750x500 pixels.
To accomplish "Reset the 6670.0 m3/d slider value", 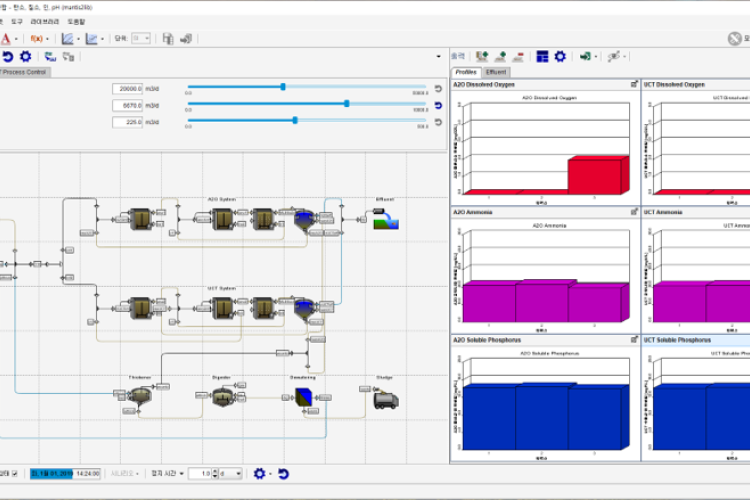I will [x=438, y=105].
